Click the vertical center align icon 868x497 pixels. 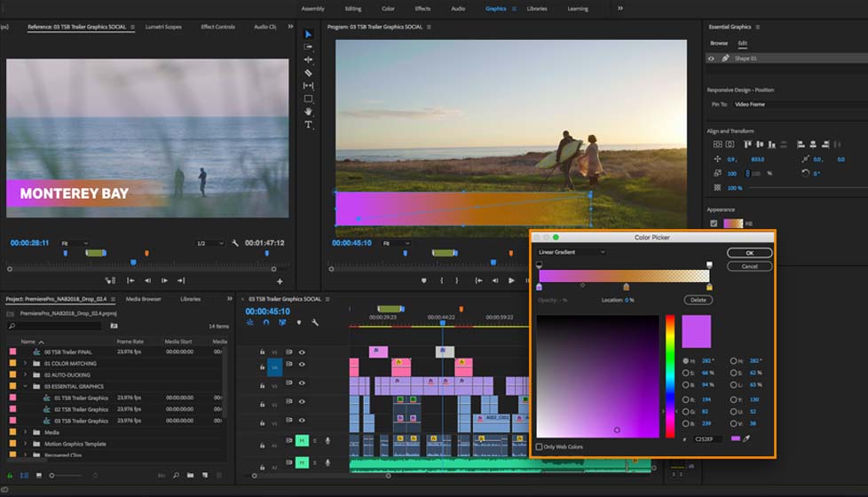coord(760,145)
